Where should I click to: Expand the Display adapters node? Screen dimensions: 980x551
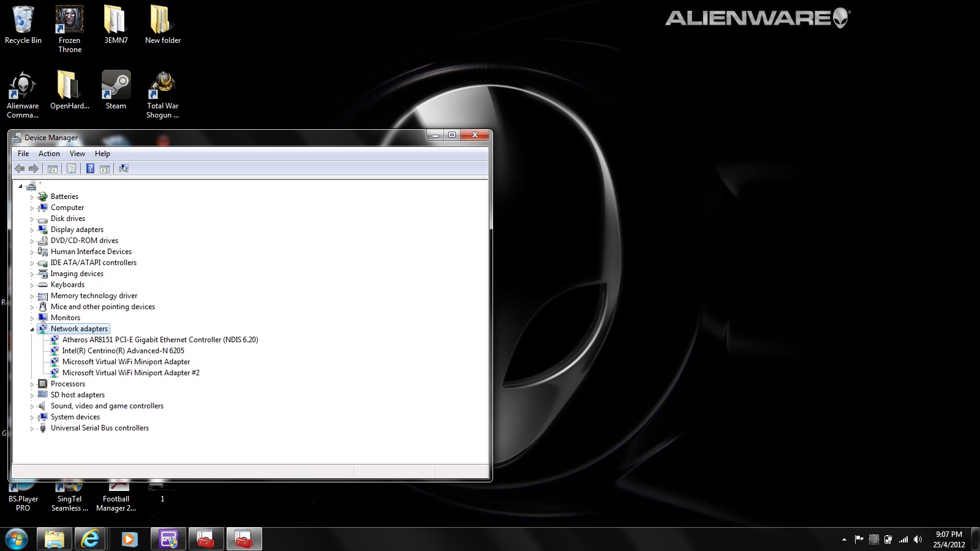tap(32, 230)
